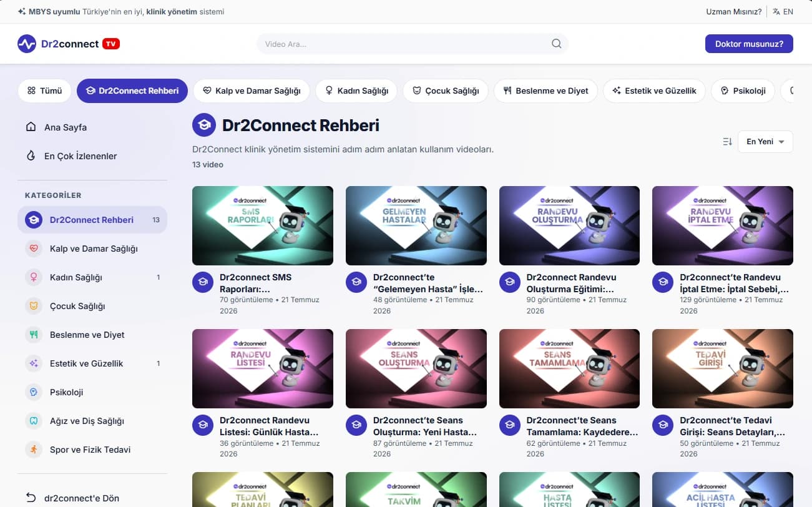Click the Dr2connect TV logo
This screenshot has width=812, height=507.
[x=69, y=44]
